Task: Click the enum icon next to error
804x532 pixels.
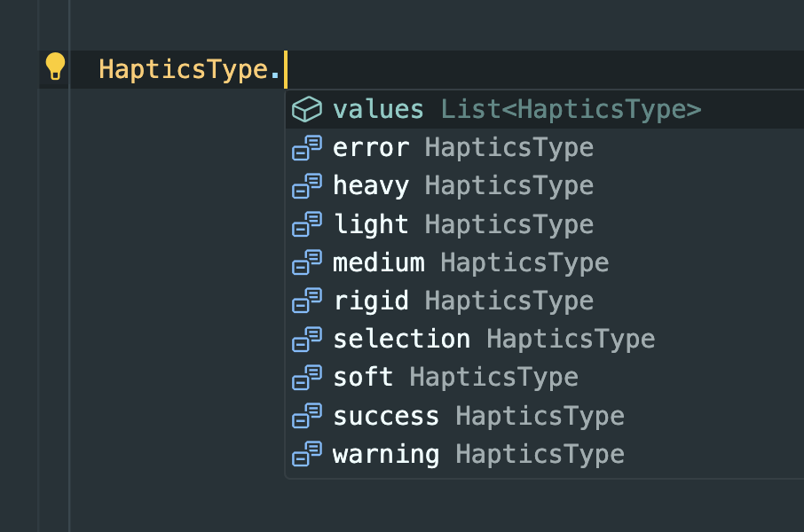Action: (307, 147)
